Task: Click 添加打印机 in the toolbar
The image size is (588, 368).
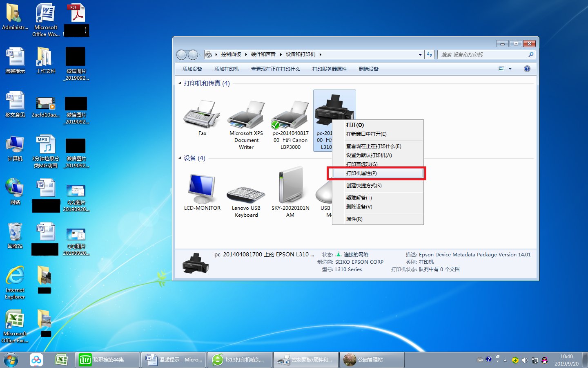Action: 226,69
